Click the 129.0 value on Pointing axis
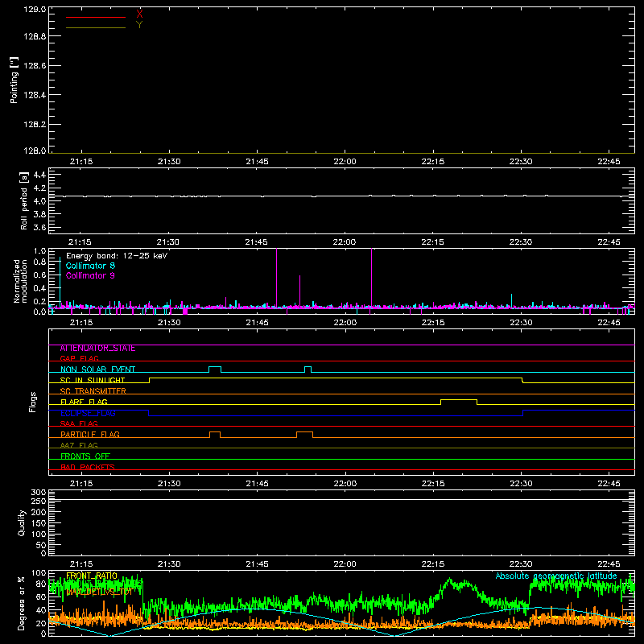644x644 pixels. click(x=35, y=10)
